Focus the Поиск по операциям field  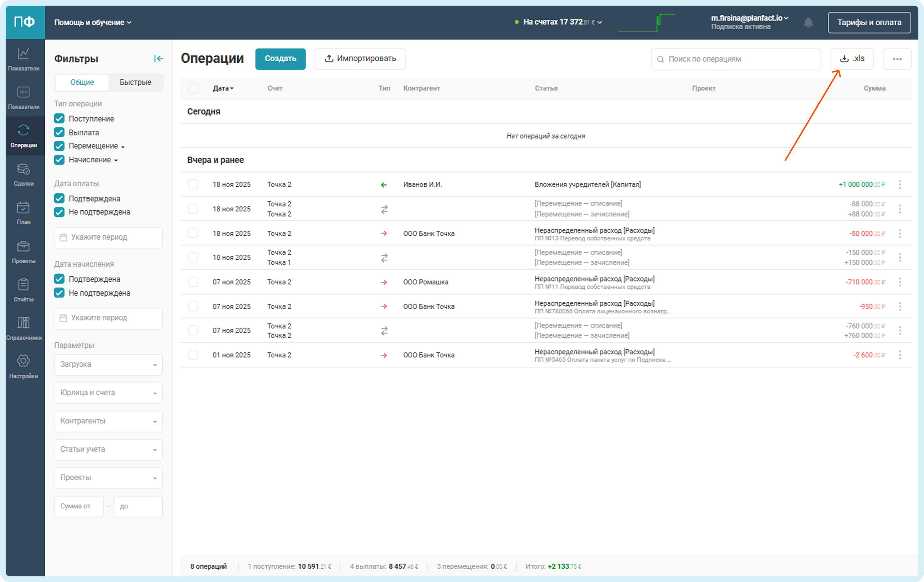(735, 59)
